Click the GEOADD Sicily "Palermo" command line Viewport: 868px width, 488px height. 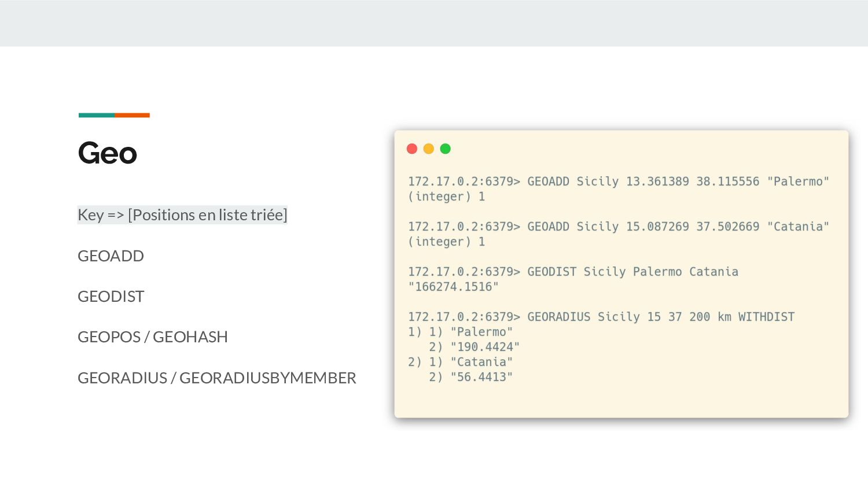[x=619, y=182]
